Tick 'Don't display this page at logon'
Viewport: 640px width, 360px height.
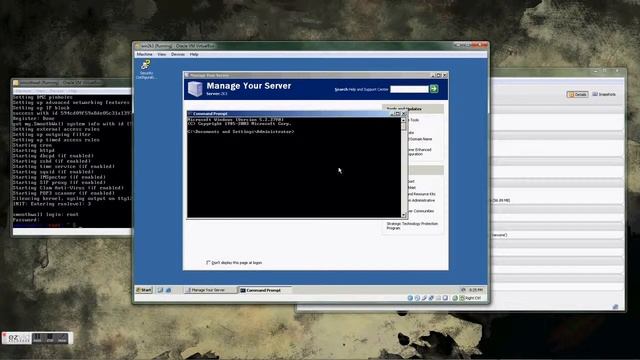(208, 262)
